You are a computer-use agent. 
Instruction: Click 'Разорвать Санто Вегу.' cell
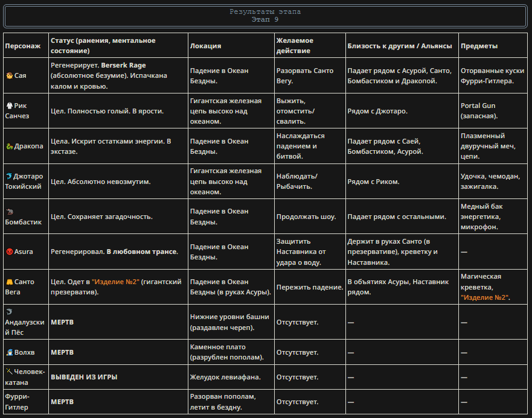click(310, 75)
